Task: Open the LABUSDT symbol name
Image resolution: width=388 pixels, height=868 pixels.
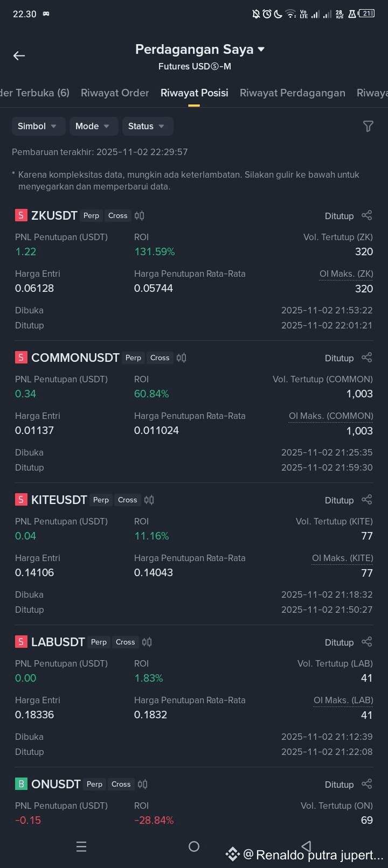Action: tap(58, 642)
